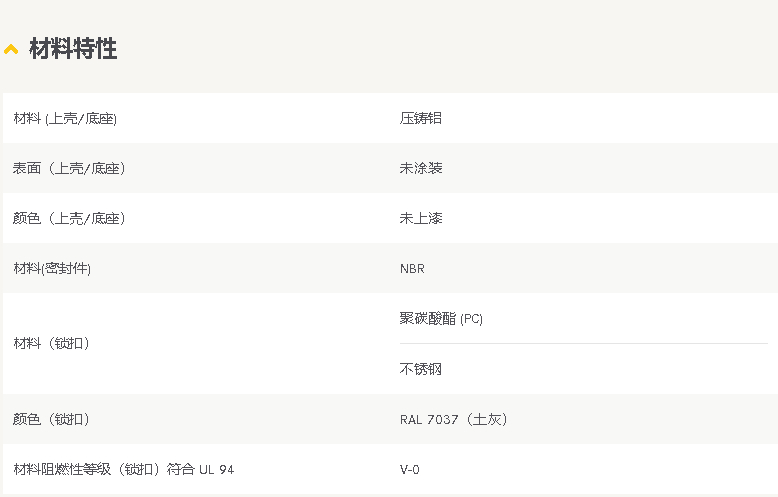Click the V-0 rating value

coord(409,469)
